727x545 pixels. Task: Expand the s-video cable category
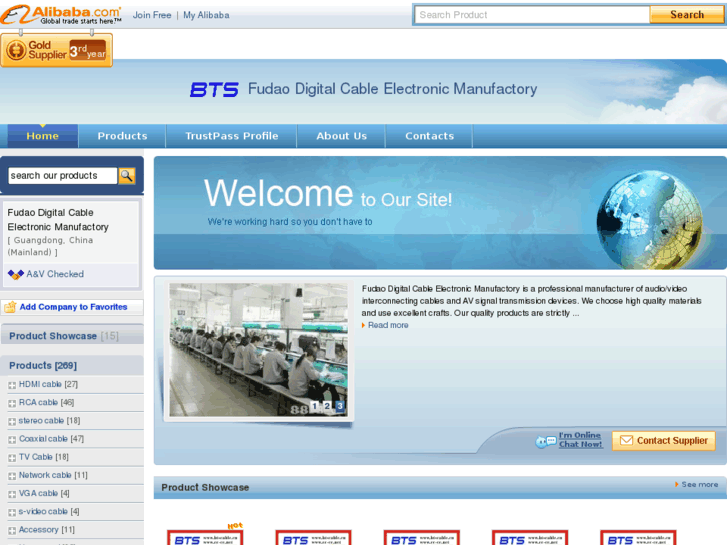12,513
